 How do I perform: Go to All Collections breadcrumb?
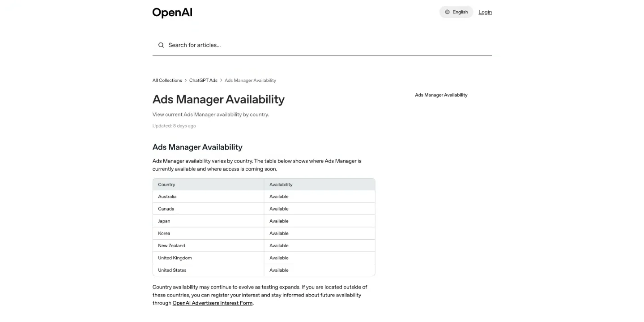167,81
